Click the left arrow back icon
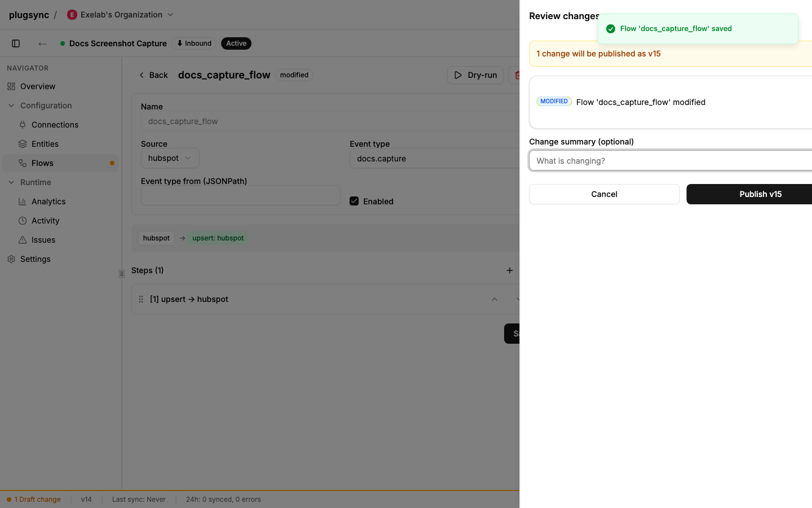Screen dimensions: 812x508 [42, 43]
